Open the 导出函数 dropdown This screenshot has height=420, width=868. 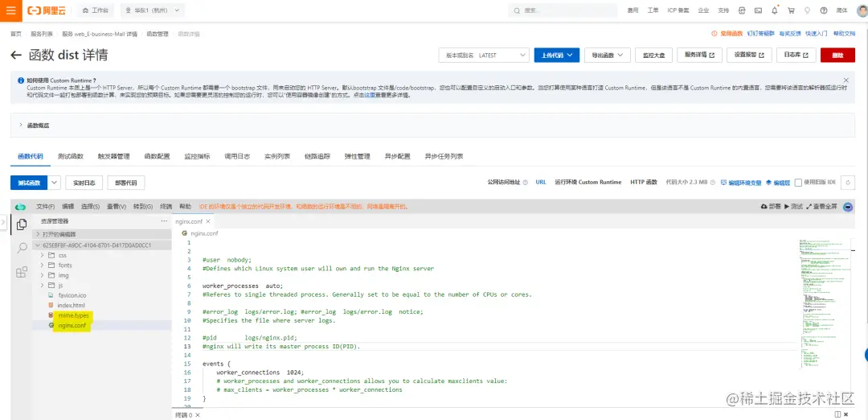pyautogui.click(x=608, y=55)
